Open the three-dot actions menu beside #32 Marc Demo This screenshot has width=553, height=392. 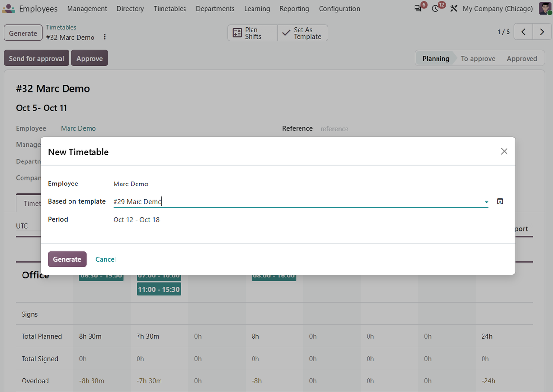click(x=105, y=37)
